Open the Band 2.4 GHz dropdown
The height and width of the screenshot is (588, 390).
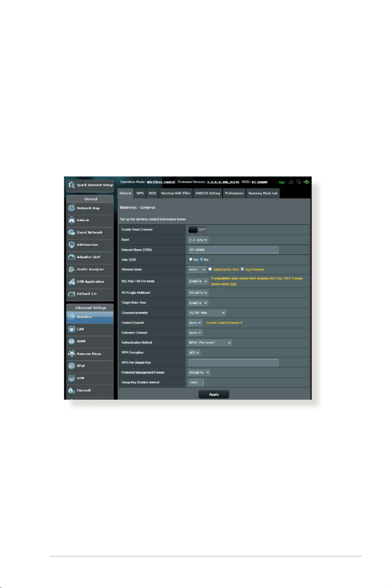tap(198, 240)
